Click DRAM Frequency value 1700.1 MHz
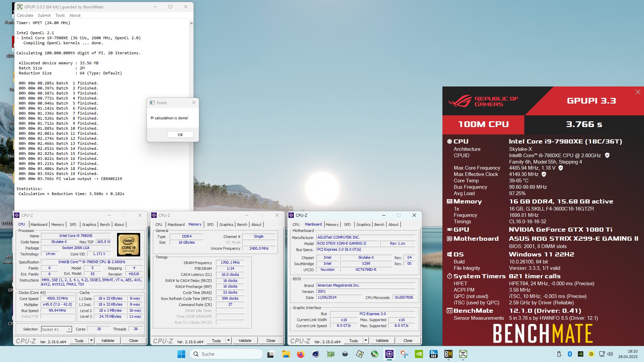The height and width of the screenshot is (362, 644). click(230, 263)
